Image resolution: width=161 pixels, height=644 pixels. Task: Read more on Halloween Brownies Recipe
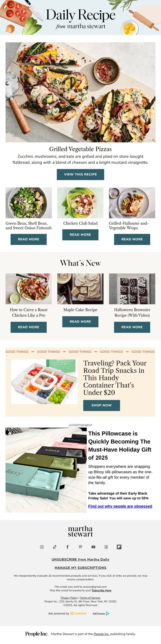[x=132, y=327]
